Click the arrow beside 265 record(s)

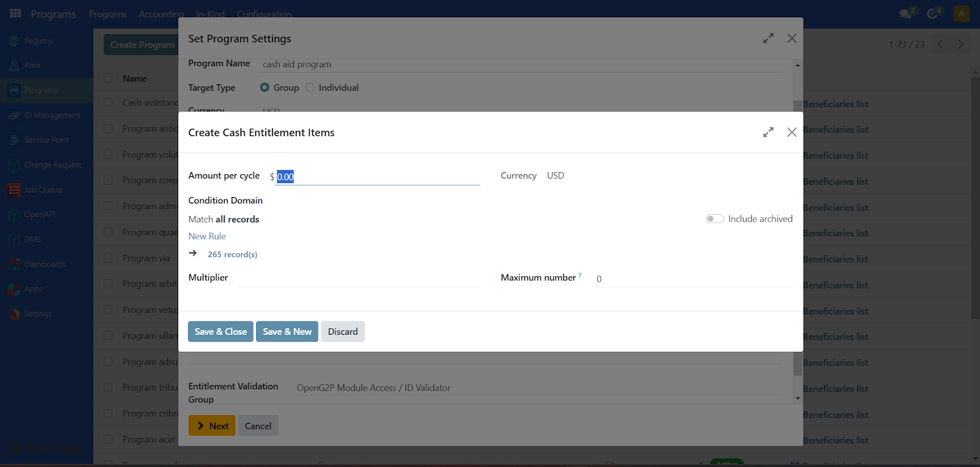point(193,253)
